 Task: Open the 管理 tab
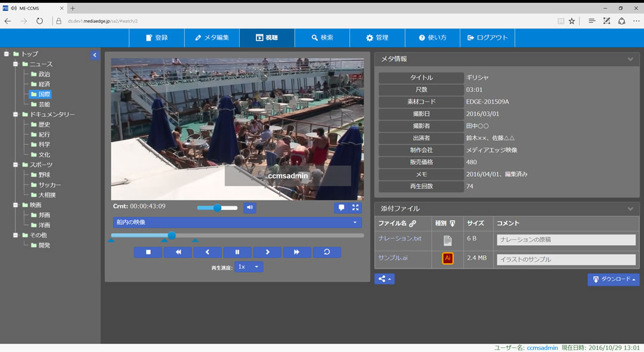377,38
